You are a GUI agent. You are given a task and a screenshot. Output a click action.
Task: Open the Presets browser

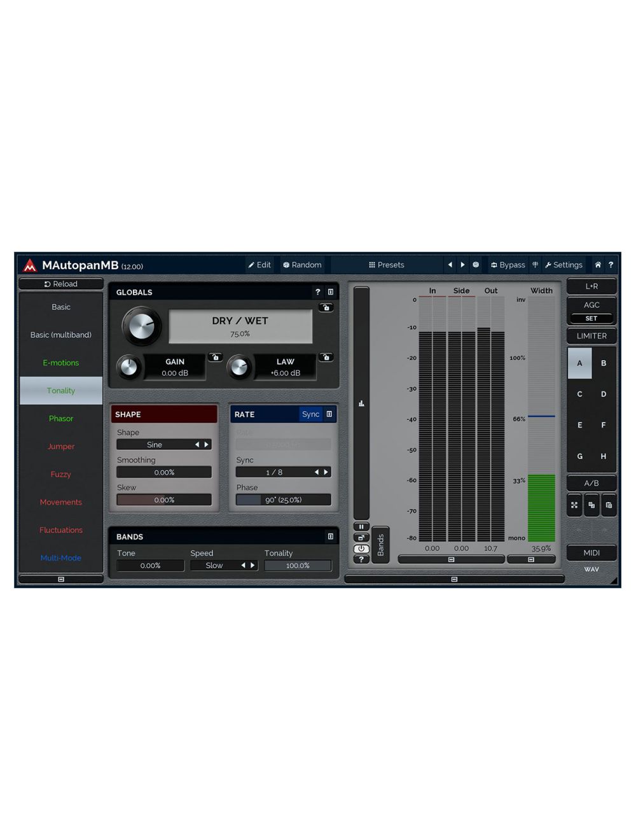click(x=387, y=265)
